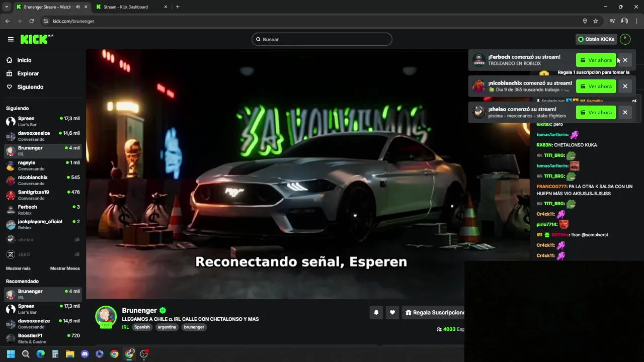Open offline shelao channel in sidebar
The image size is (644, 362).
[x=43, y=239]
